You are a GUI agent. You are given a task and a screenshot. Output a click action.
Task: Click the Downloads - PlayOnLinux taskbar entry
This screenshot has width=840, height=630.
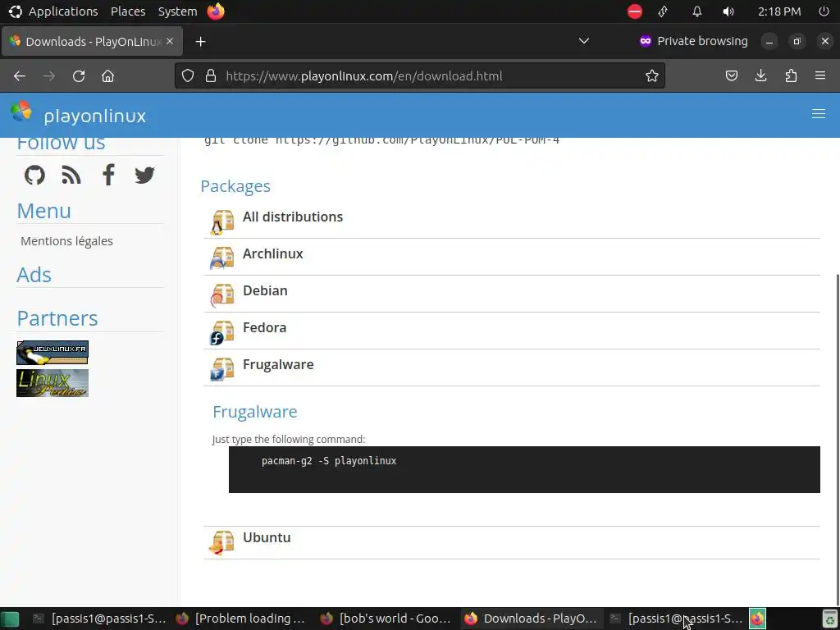coord(531,619)
